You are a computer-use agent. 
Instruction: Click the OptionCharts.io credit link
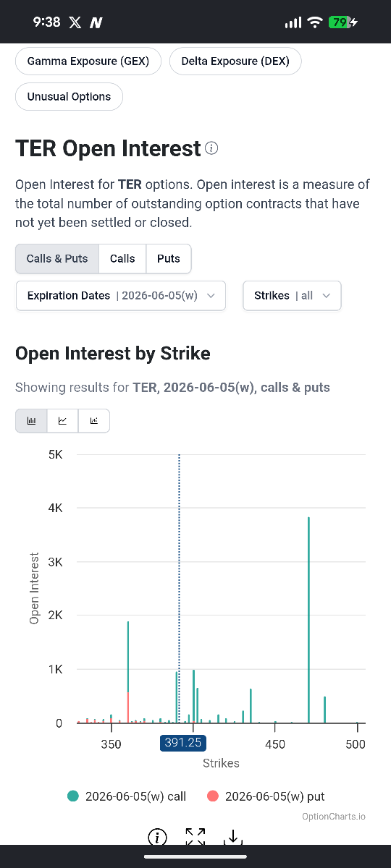tap(334, 817)
